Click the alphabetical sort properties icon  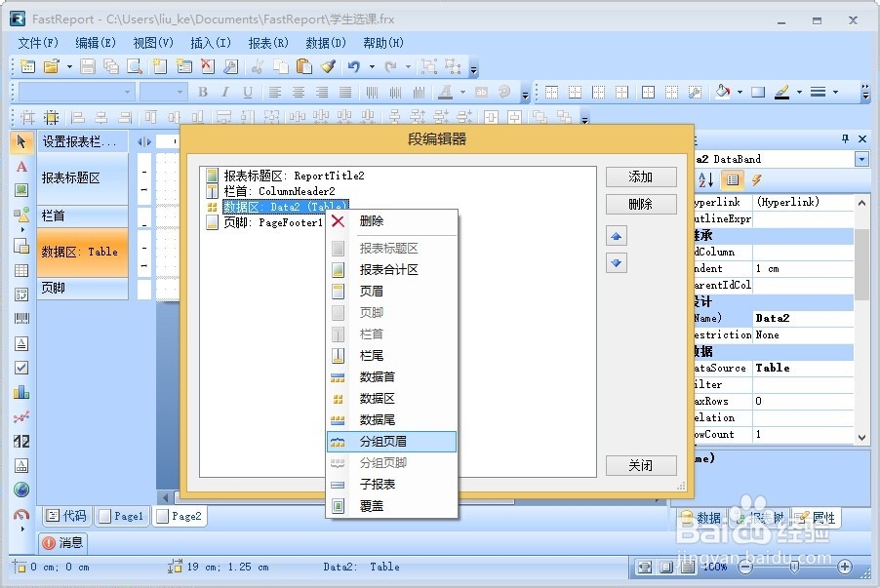(x=705, y=180)
